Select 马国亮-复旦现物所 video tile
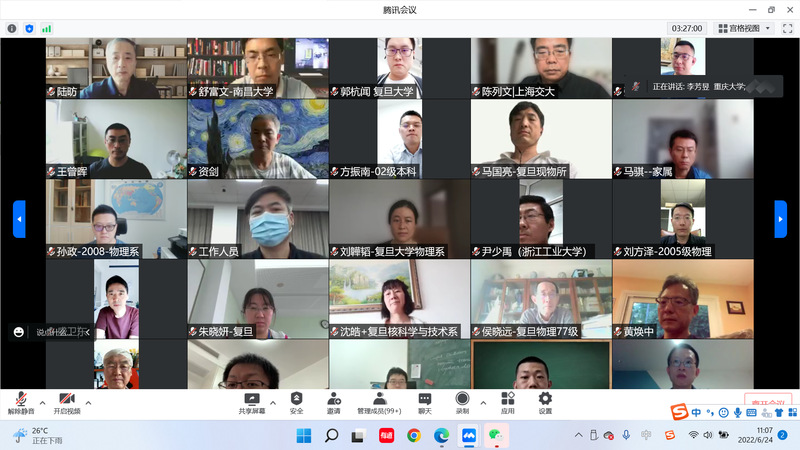 pos(541,139)
